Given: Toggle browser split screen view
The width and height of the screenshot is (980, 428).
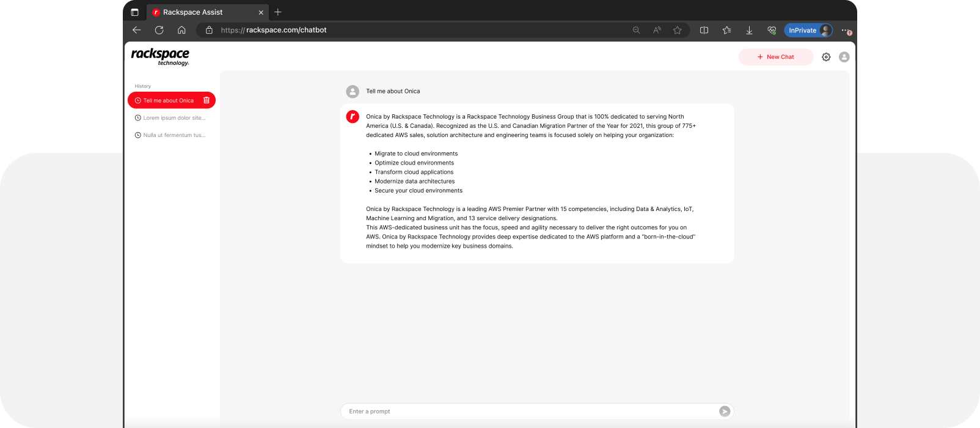Looking at the screenshot, I should [x=704, y=30].
